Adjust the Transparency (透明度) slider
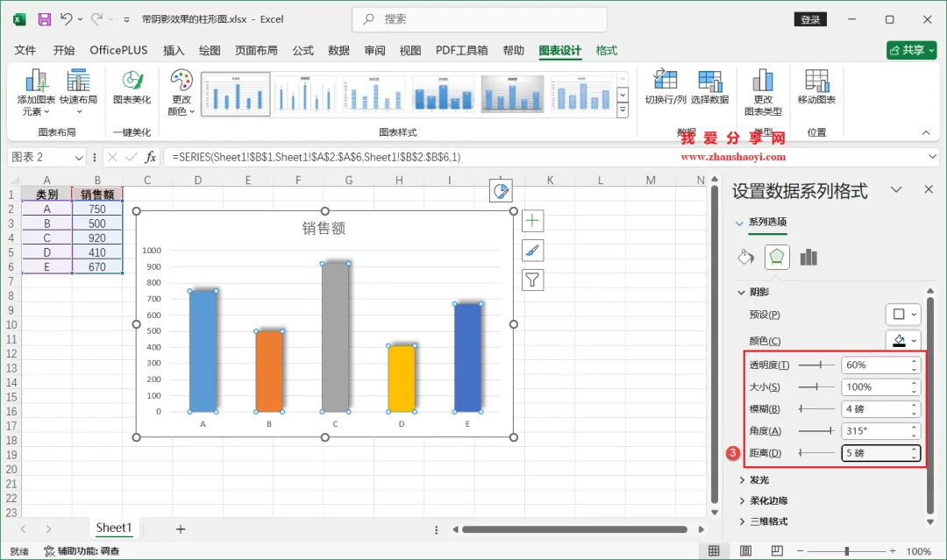Image resolution: width=947 pixels, height=560 pixels. 816,365
